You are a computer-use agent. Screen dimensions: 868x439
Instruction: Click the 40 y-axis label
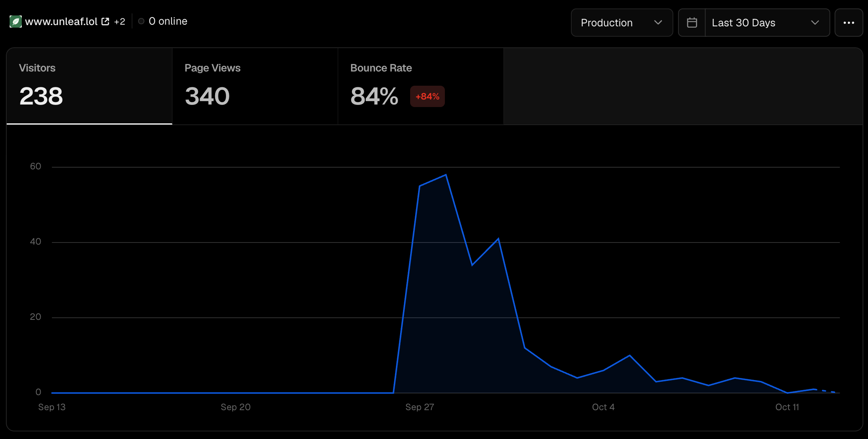(36, 242)
